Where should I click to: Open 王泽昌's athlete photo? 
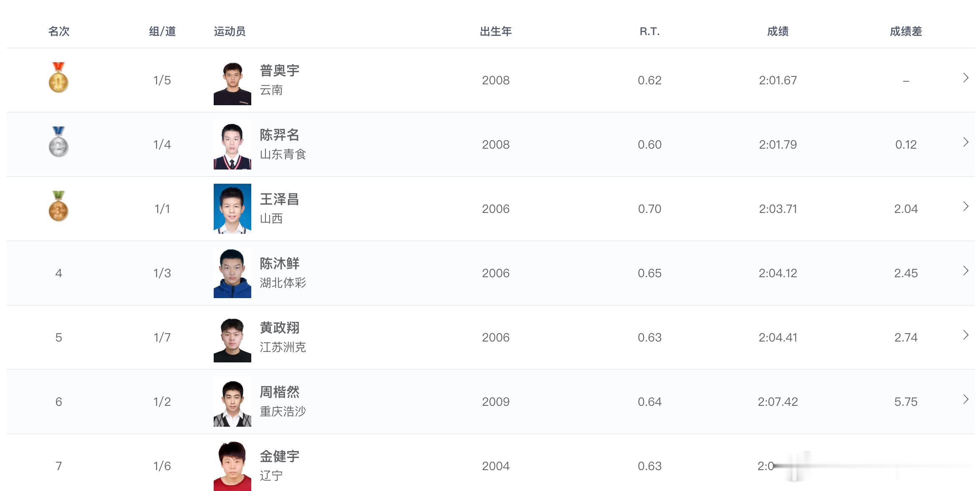(x=232, y=209)
